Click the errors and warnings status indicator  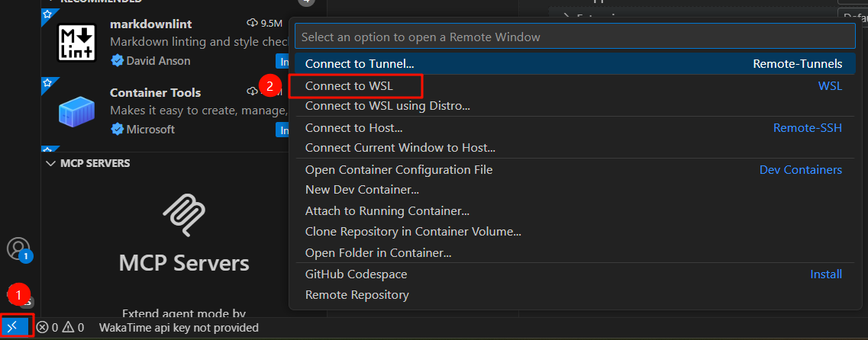[60, 328]
